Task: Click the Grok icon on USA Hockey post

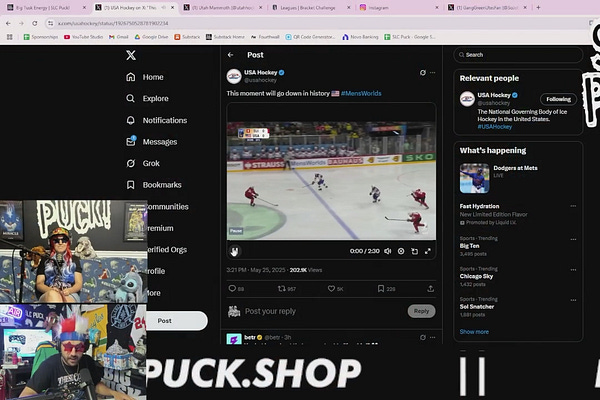Action: coord(422,72)
